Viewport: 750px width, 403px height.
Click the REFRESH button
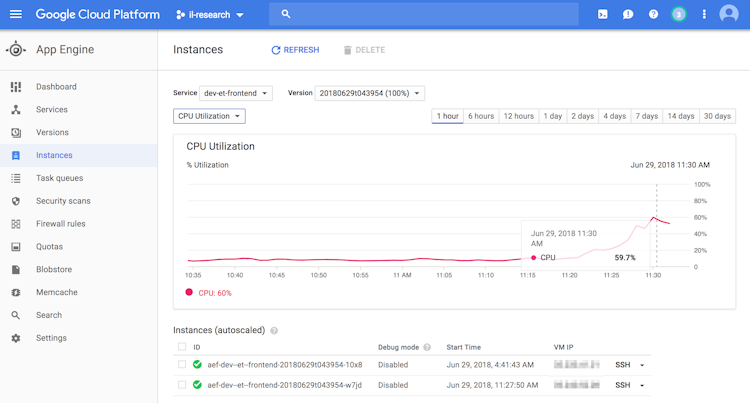point(295,50)
